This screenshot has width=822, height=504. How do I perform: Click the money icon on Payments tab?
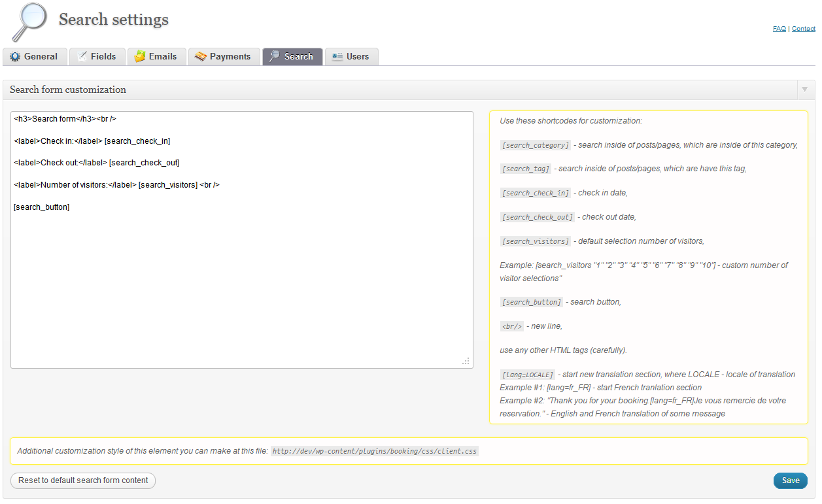point(201,57)
